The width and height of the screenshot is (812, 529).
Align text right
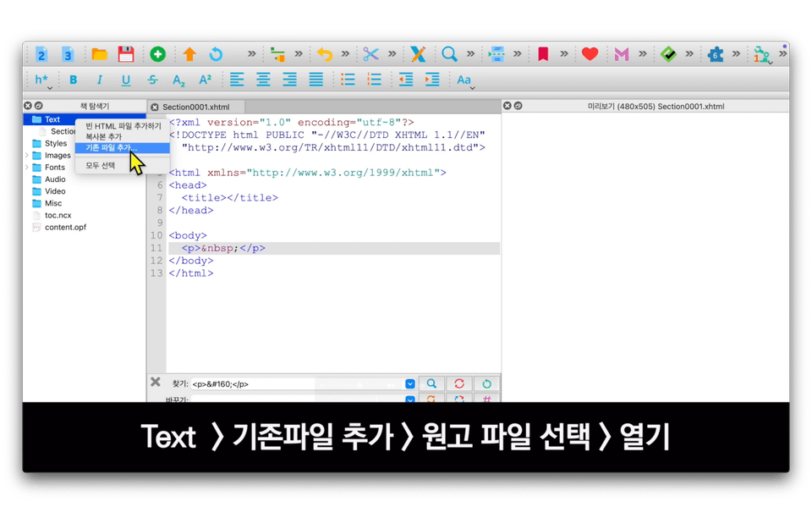(289, 80)
